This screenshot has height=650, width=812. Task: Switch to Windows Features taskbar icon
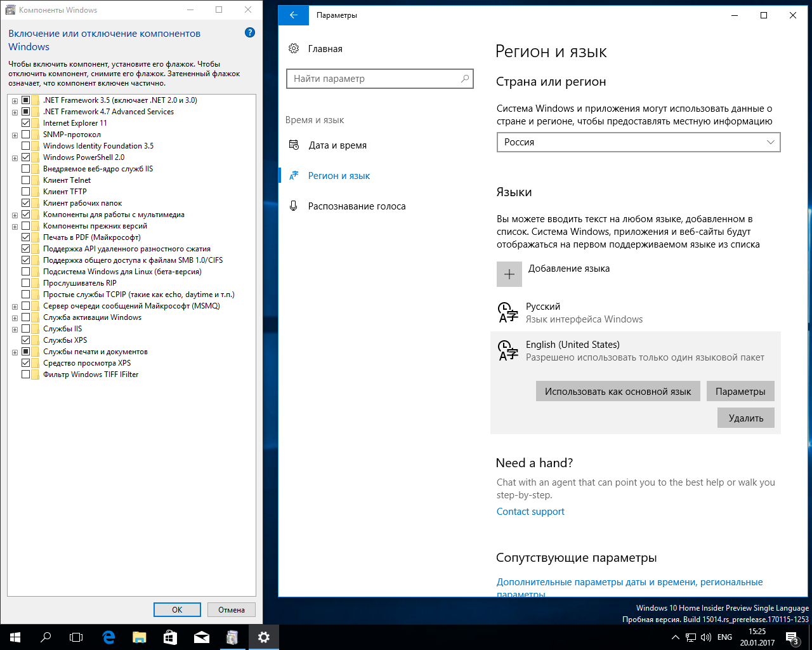(233, 637)
